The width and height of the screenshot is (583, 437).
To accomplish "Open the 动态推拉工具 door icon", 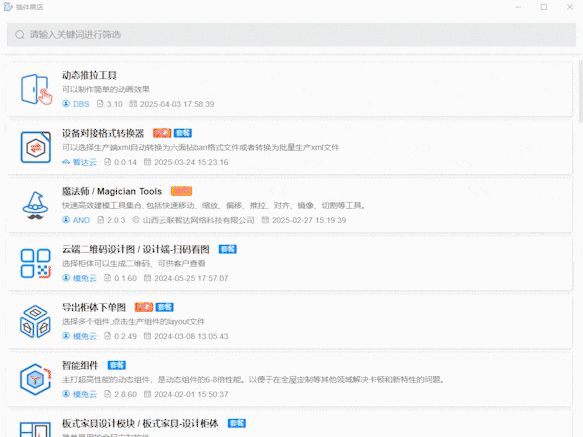I will pyautogui.click(x=36, y=89).
